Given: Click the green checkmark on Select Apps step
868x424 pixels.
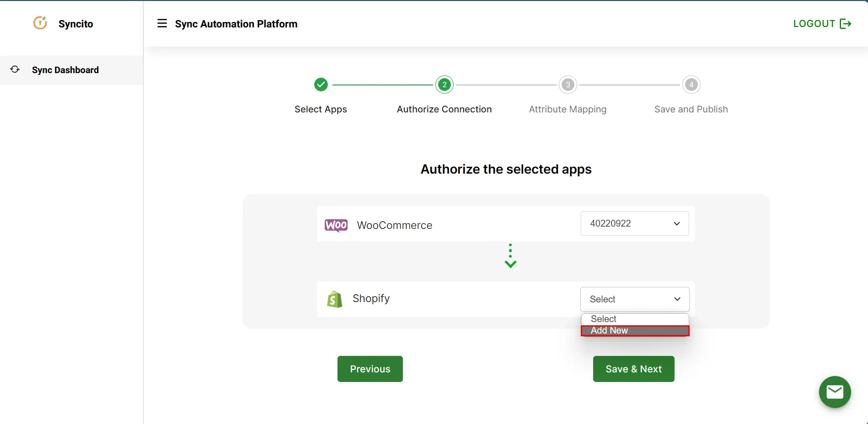Looking at the screenshot, I should click(x=321, y=85).
